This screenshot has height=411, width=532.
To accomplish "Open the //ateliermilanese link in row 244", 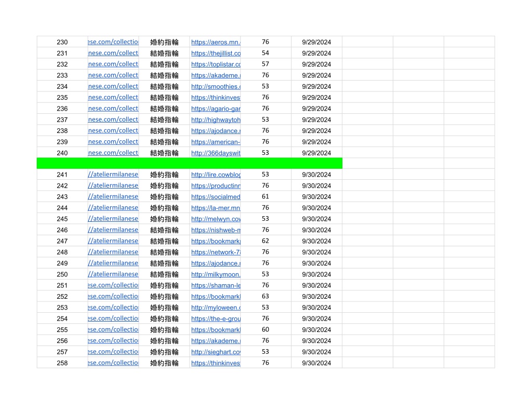I will point(113,208).
